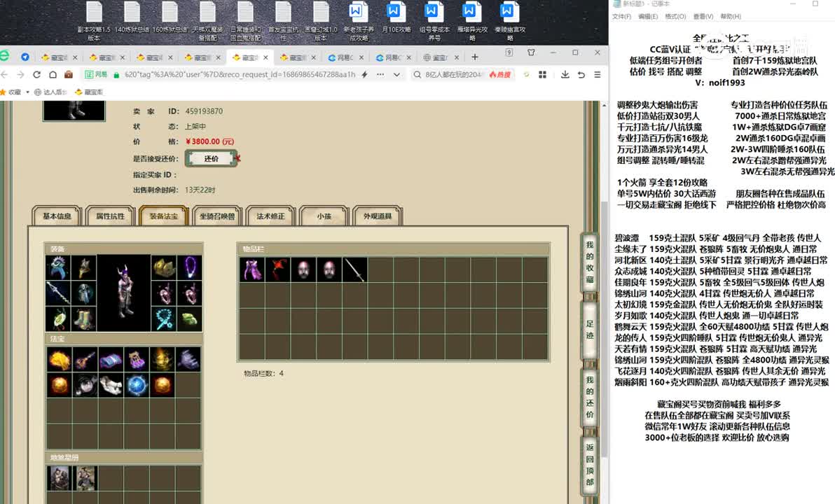Select the golden flame 法宝 icon
This screenshot has width=835, height=504.
click(59, 359)
